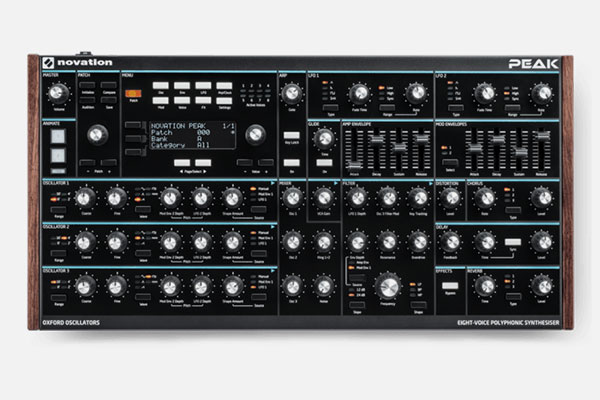Click the Oscillator 2 Fine knob
This screenshot has width=600, height=400.
[115, 242]
